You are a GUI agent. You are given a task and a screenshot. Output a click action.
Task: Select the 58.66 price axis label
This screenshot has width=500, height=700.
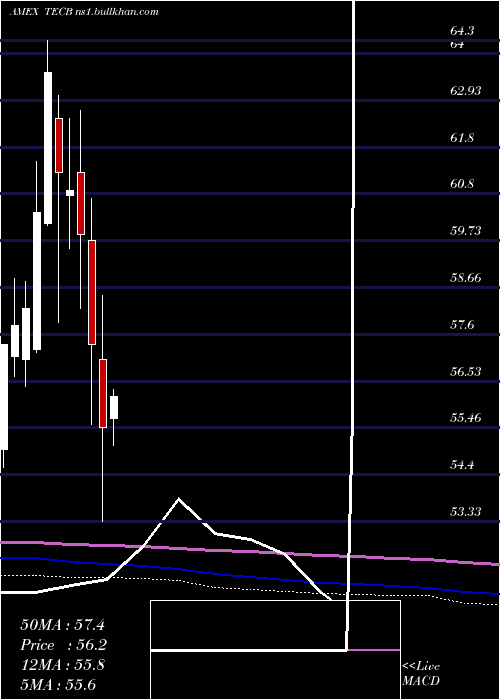[466, 278]
